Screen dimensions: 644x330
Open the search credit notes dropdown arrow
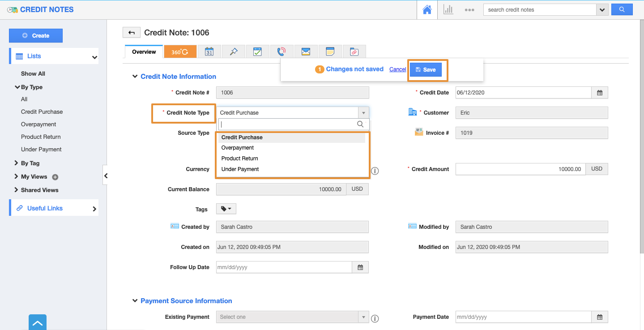click(602, 10)
